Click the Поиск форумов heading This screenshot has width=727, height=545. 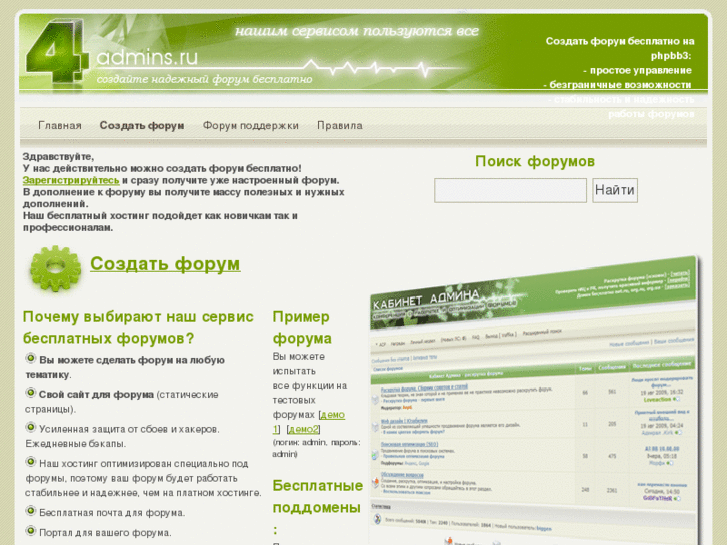coord(535,161)
